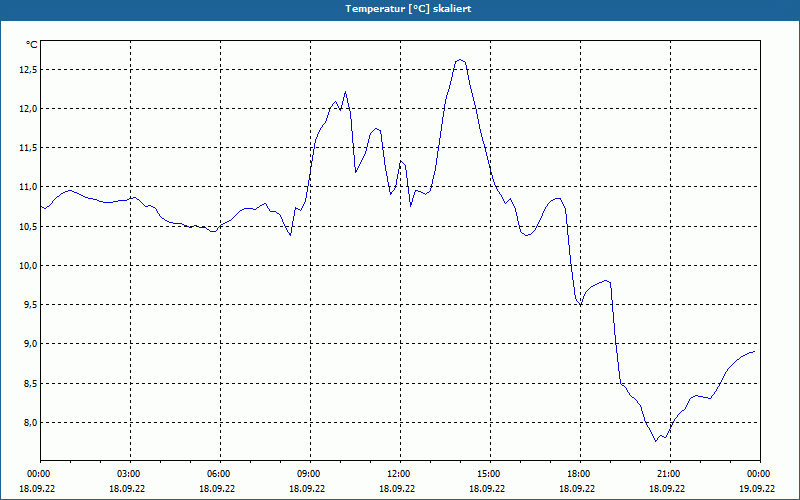The image size is (800, 500).
Task: Click the 21:00 time axis label
Action: coord(670,474)
